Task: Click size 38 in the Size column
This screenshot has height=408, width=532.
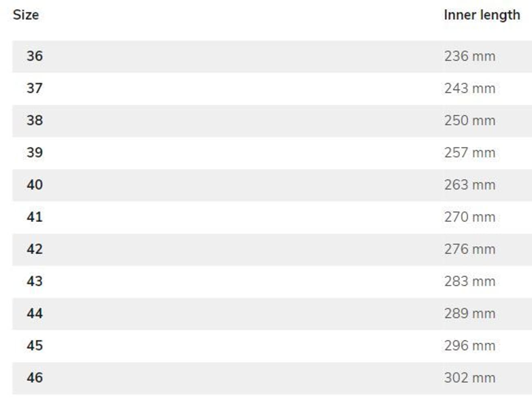Action: coord(35,120)
